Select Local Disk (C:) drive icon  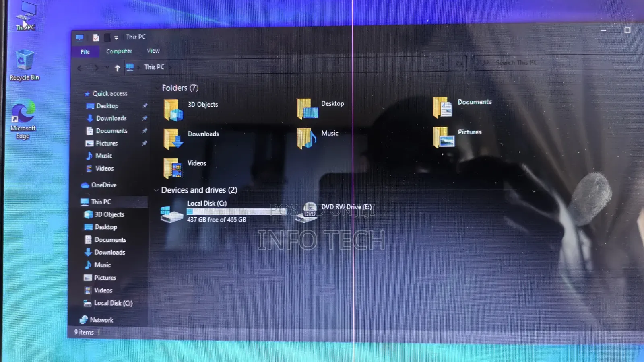(172, 214)
